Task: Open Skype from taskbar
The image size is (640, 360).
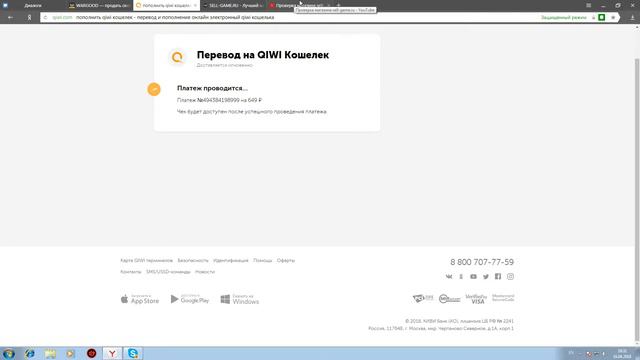Action: tap(133, 353)
